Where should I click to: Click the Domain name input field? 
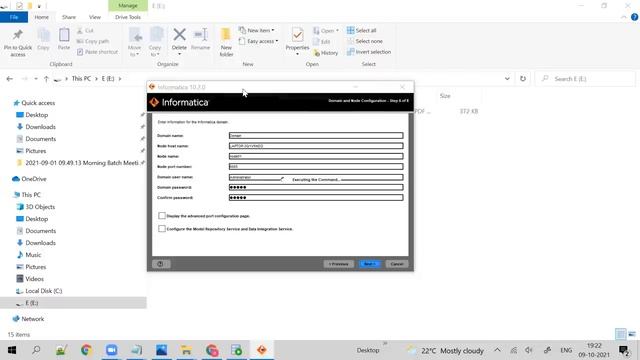point(316,136)
